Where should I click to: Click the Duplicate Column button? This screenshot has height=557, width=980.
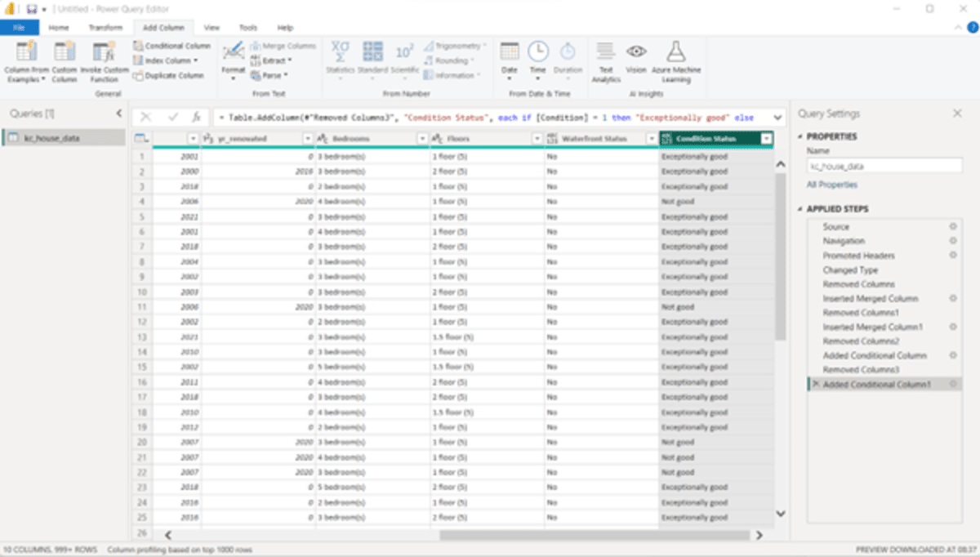(168, 75)
